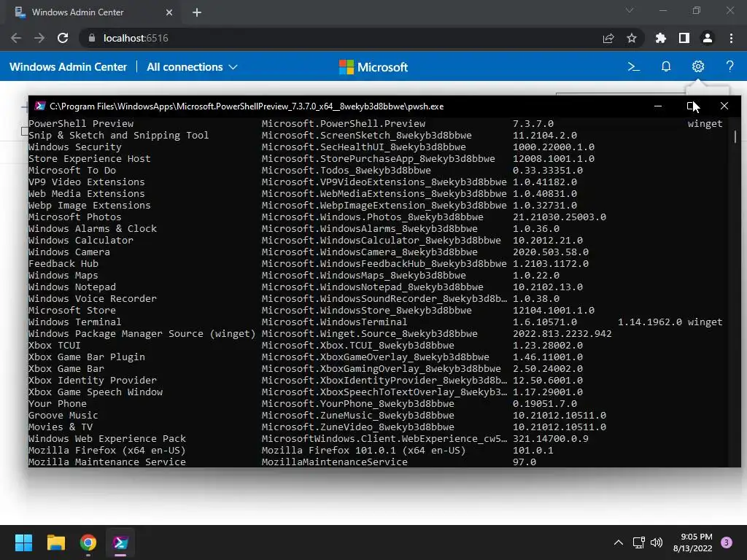The image size is (747, 560).
Task: Click 'Mozilla Firefox (x64 en-US)' name
Action: pos(107,451)
